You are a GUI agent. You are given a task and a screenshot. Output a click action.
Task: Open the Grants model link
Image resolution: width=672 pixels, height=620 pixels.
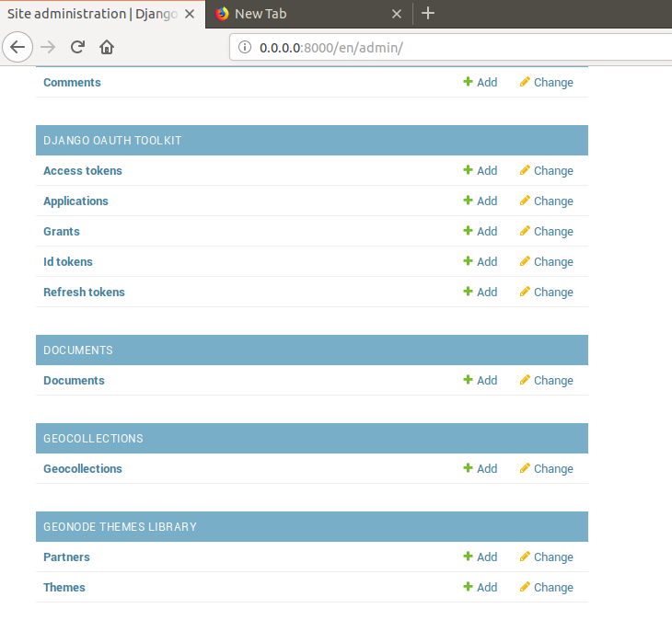[62, 232]
